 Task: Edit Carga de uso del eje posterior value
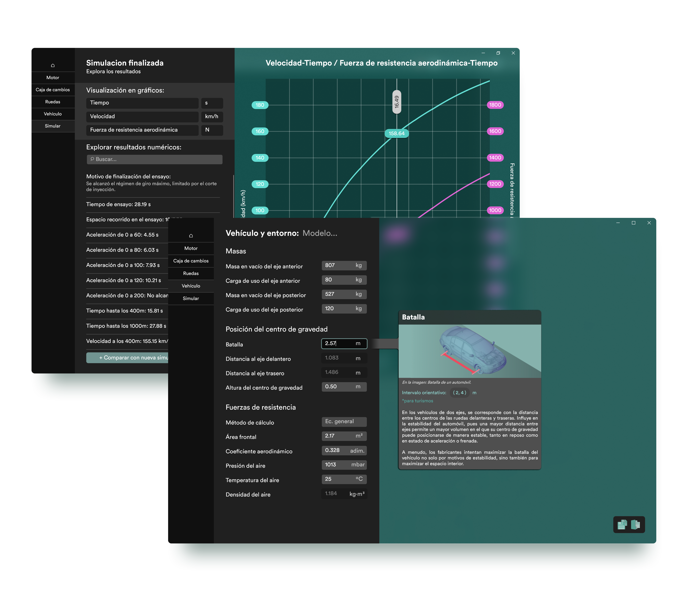(344, 309)
